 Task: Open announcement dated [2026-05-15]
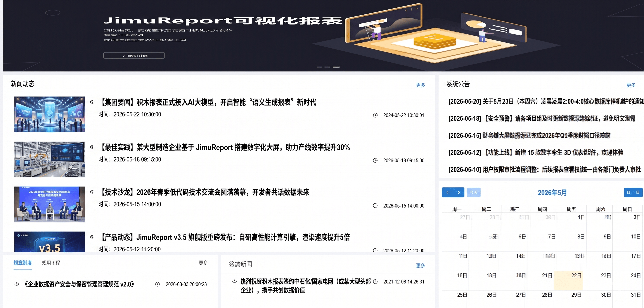point(530,135)
